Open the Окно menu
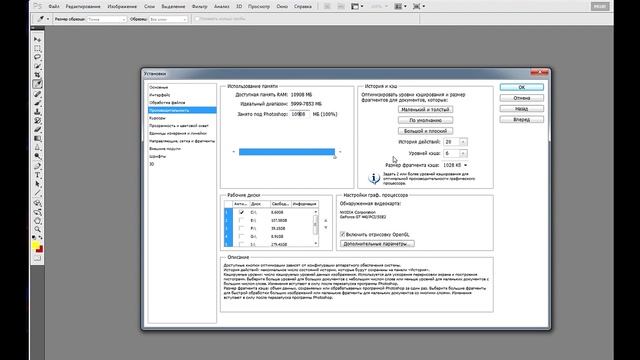This screenshot has height=360, width=640. pyautogui.click(x=282, y=7)
